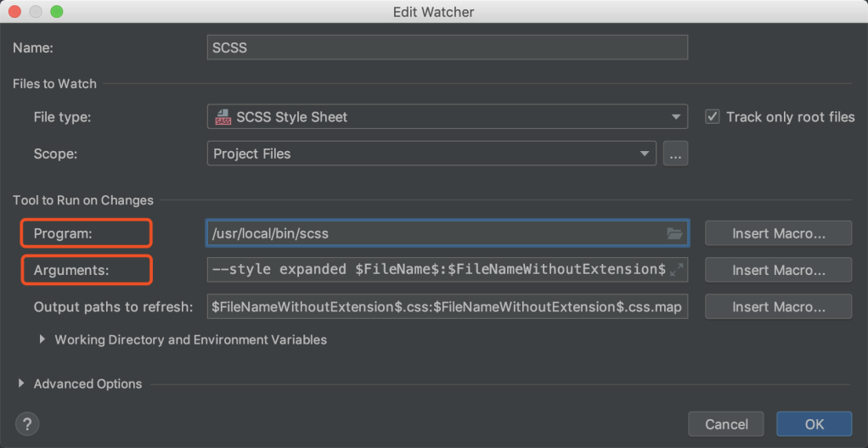Viewport: 868px width, 448px height.
Task: Click the expand icon in Arguments field
Action: click(x=676, y=270)
